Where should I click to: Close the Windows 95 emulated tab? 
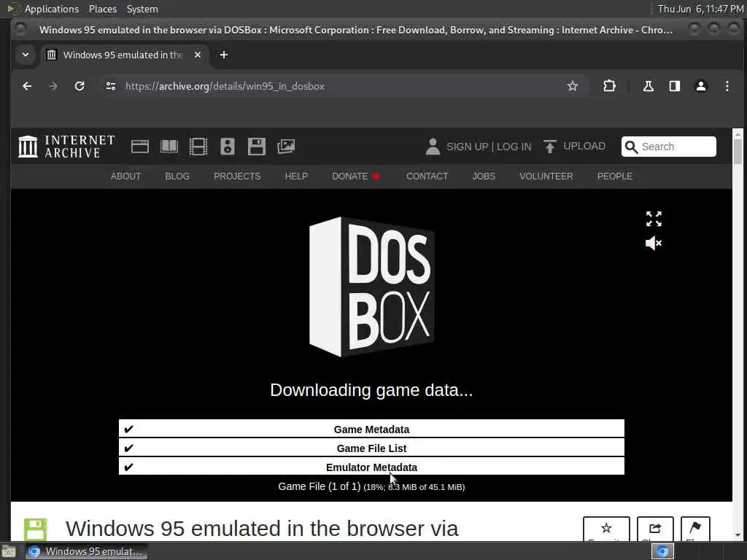pyautogui.click(x=197, y=55)
